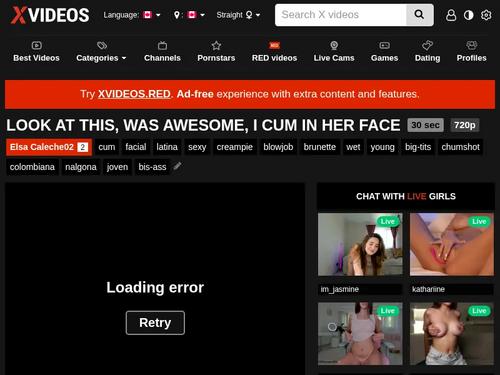500x375 pixels.
Task: Open the Channels section
Action: [162, 52]
